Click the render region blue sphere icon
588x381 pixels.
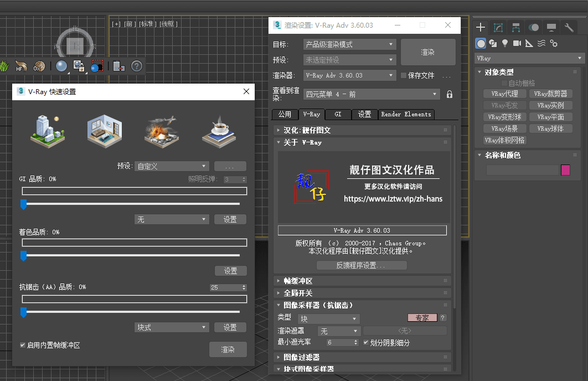(97, 66)
